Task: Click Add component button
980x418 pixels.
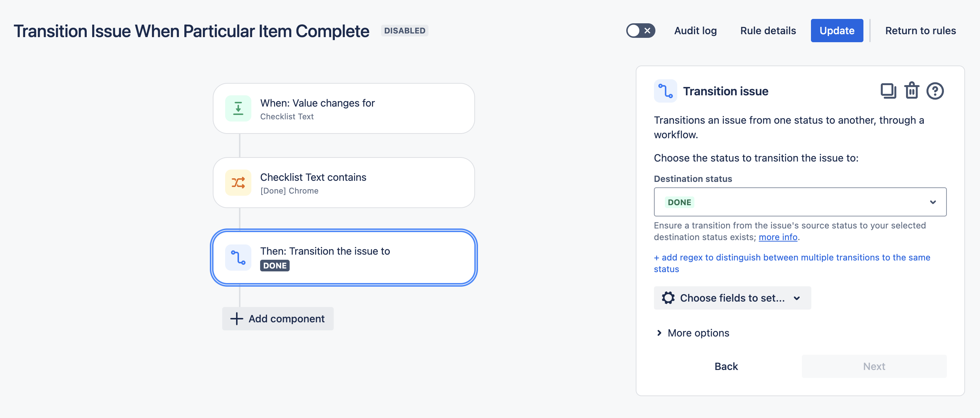Action: point(278,319)
